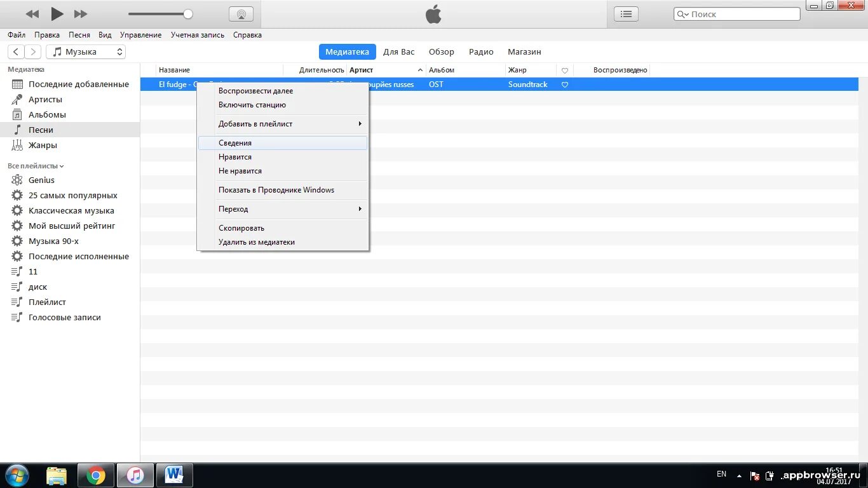The image size is (868, 488).
Task: Go back with the left arrow button
Action: tap(16, 52)
